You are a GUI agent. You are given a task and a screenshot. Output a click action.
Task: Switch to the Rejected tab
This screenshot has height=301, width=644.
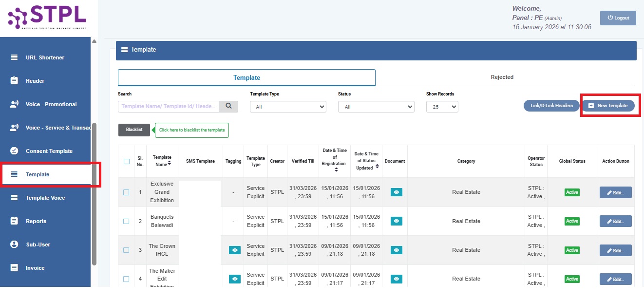[502, 77]
